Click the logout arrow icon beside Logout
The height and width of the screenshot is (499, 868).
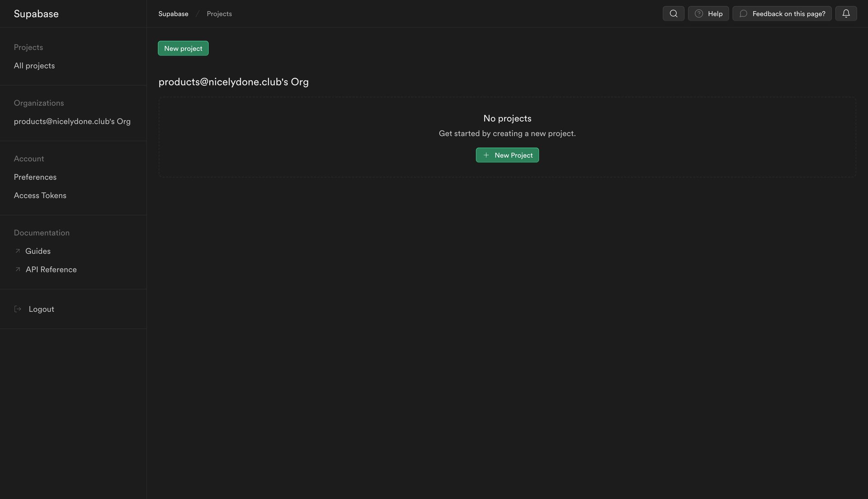point(18,309)
